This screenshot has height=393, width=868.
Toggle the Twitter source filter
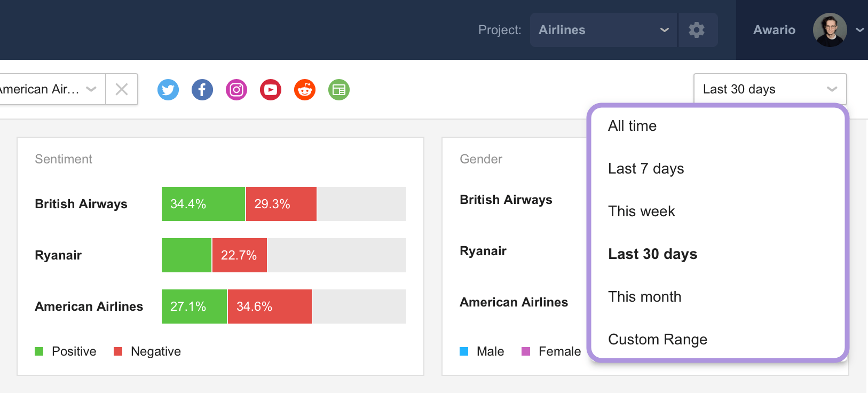(168, 90)
